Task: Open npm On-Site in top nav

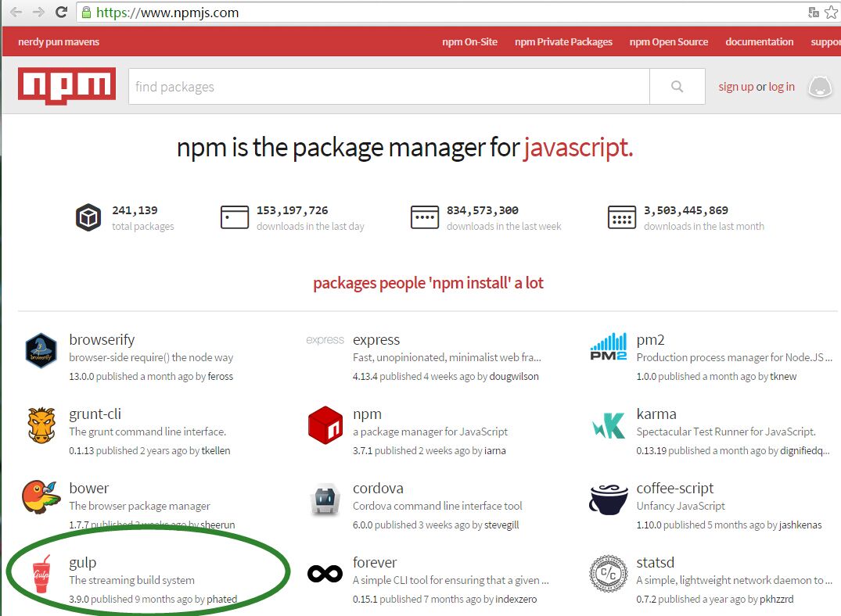Action: point(469,41)
